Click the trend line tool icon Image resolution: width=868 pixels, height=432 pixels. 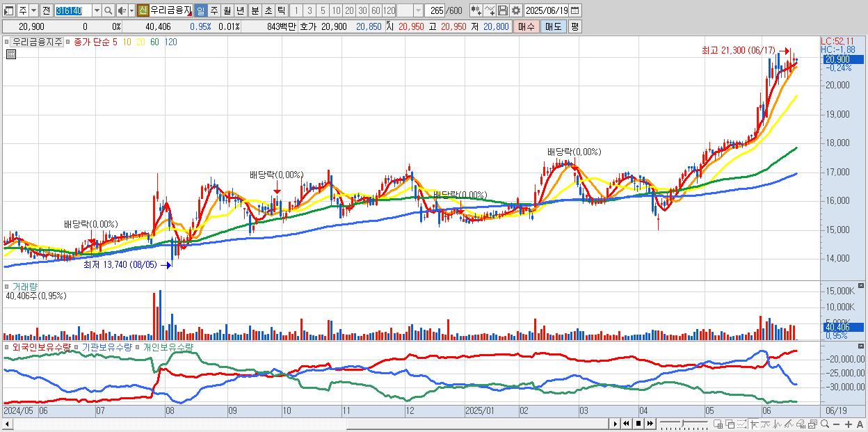(x=766, y=424)
